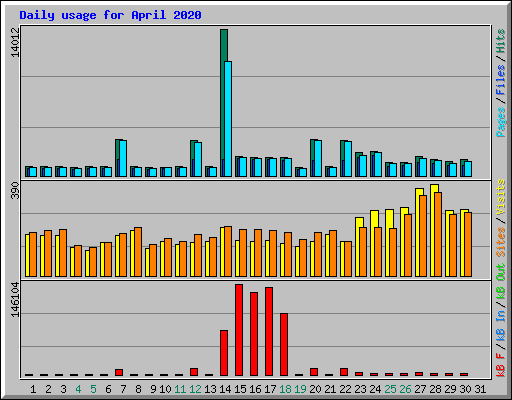The height and width of the screenshot is (400, 512).
Task: Click the orange sites bar for day 8
Action: pyautogui.click(x=138, y=252)
